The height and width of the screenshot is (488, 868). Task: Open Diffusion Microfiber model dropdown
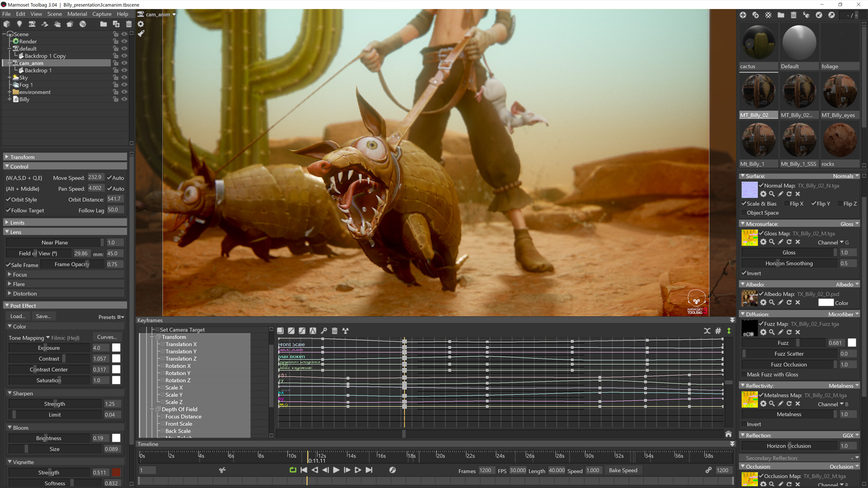(843, 314)
